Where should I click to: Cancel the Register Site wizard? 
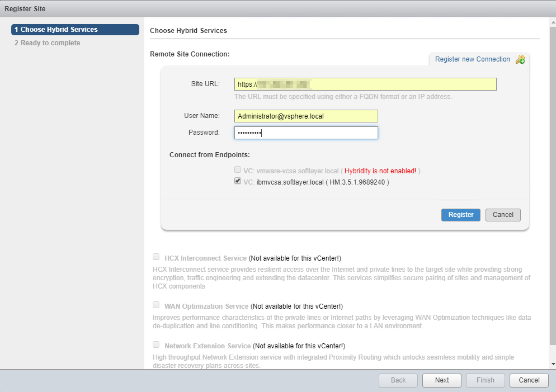pos(529,380)
